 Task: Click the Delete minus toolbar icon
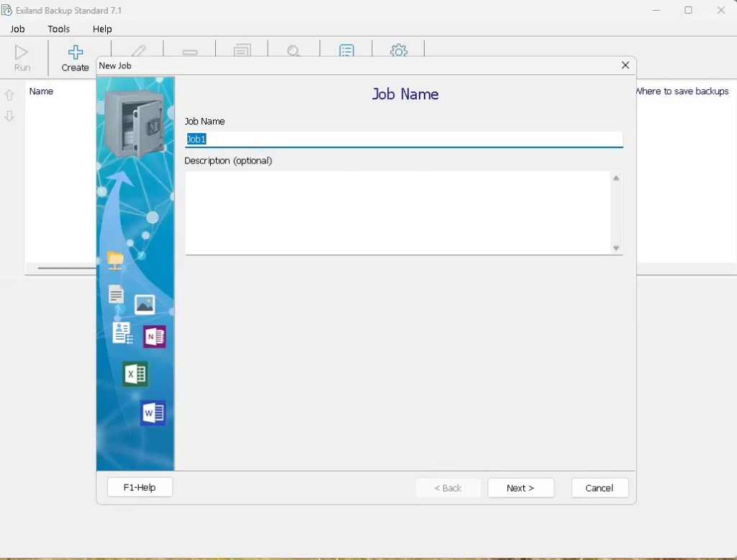190,52
